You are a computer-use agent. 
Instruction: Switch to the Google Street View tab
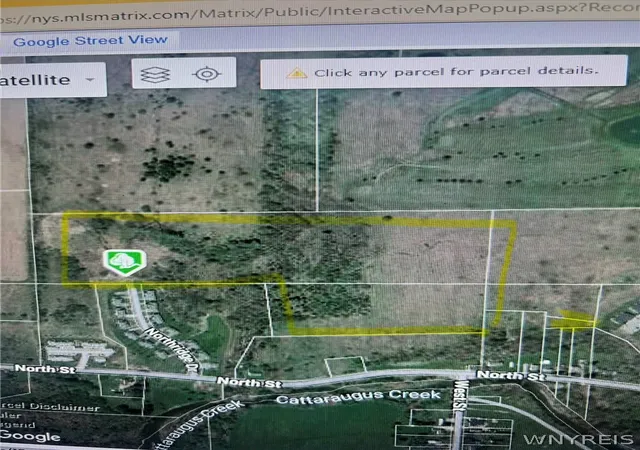tap(90, 40)
